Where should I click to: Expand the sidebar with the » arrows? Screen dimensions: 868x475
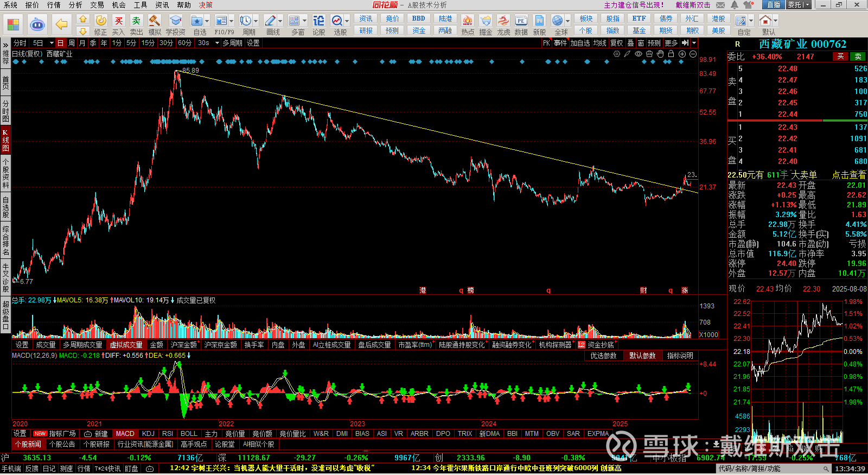coord(5,45)
